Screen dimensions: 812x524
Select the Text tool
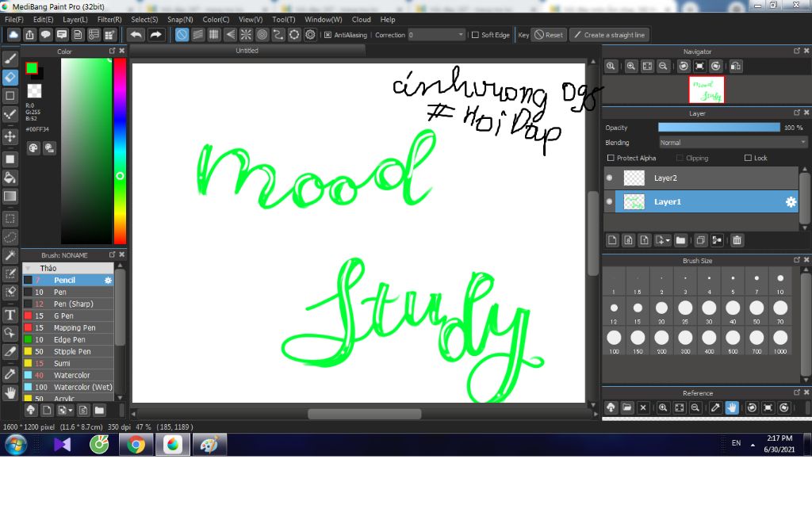point(10,315)
